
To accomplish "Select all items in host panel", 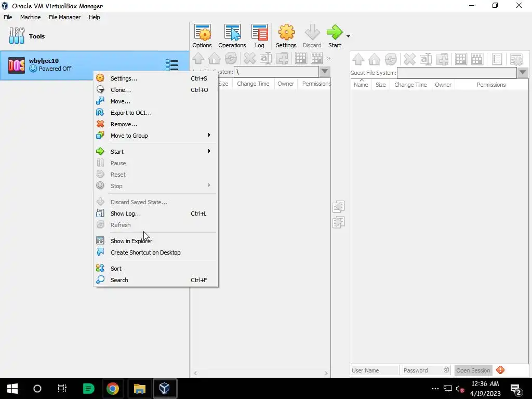I will 301,58.
